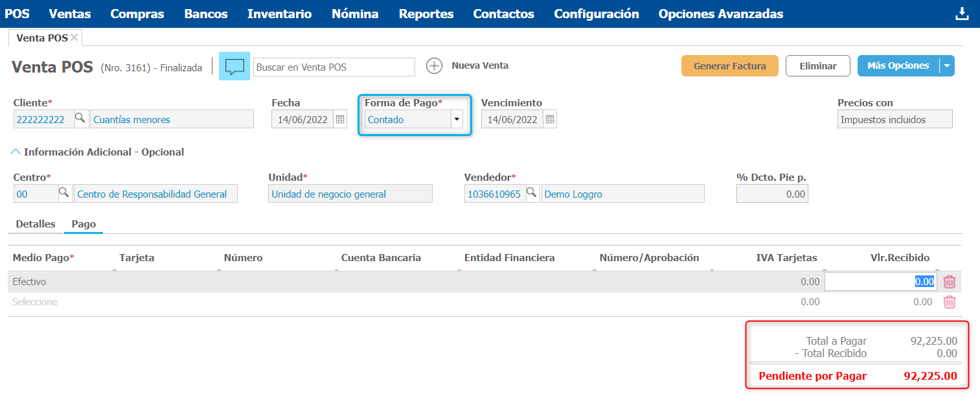Open the Vencimiento calendar picker
This screenshot has width=980, height=405.
pyautogui.click(x=549, y=119)
